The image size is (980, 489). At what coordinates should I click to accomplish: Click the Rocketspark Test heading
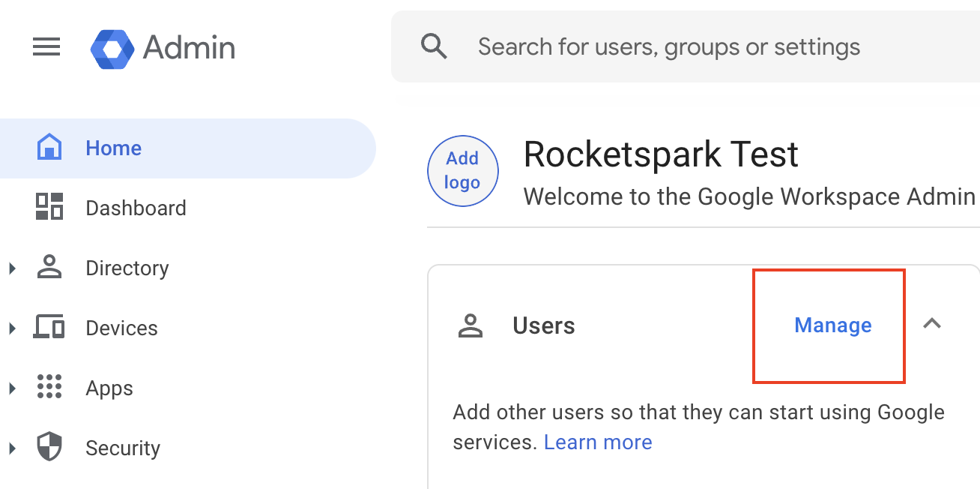pos(661,154)
